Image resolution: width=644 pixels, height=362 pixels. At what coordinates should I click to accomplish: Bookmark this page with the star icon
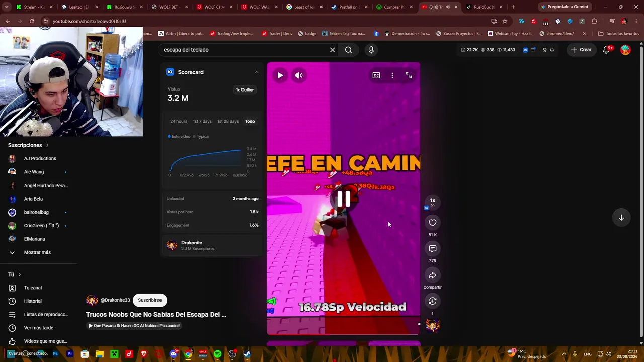(505, 21)
